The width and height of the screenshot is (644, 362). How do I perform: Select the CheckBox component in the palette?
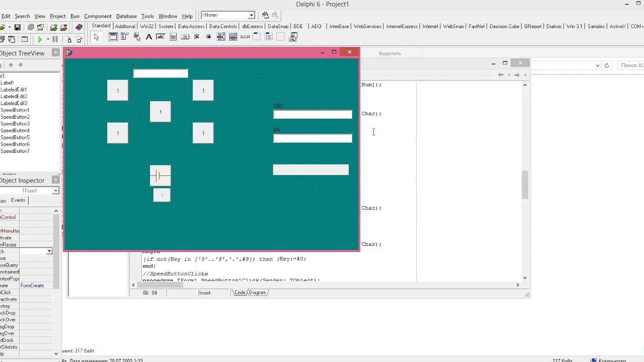click(x=197, y=37)
